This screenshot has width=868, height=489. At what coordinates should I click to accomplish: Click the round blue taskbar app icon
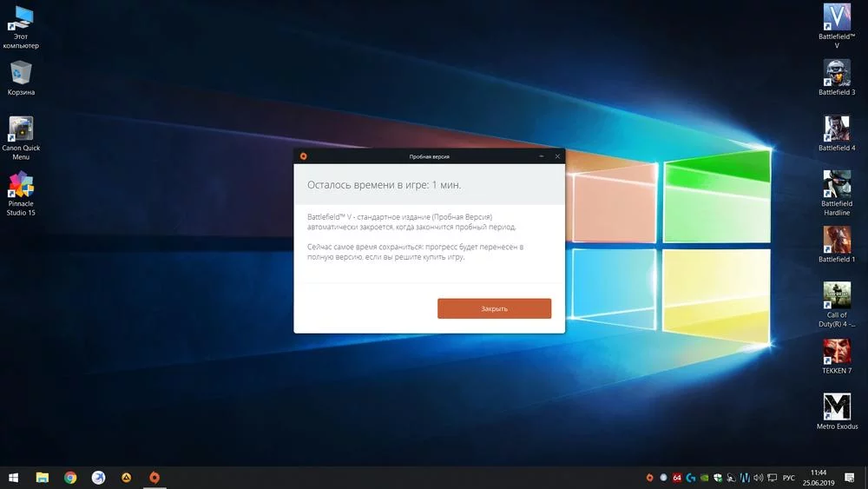(99, 478)
